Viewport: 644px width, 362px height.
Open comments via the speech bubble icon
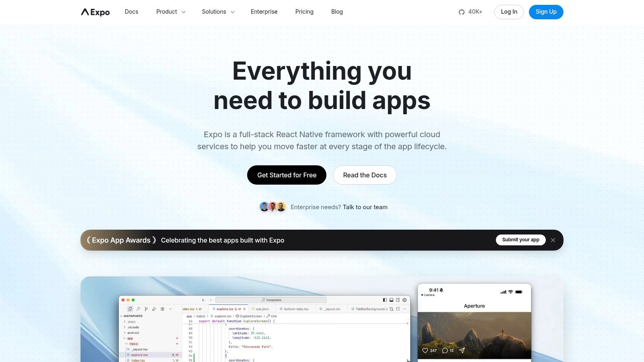[x=444, y=350]
